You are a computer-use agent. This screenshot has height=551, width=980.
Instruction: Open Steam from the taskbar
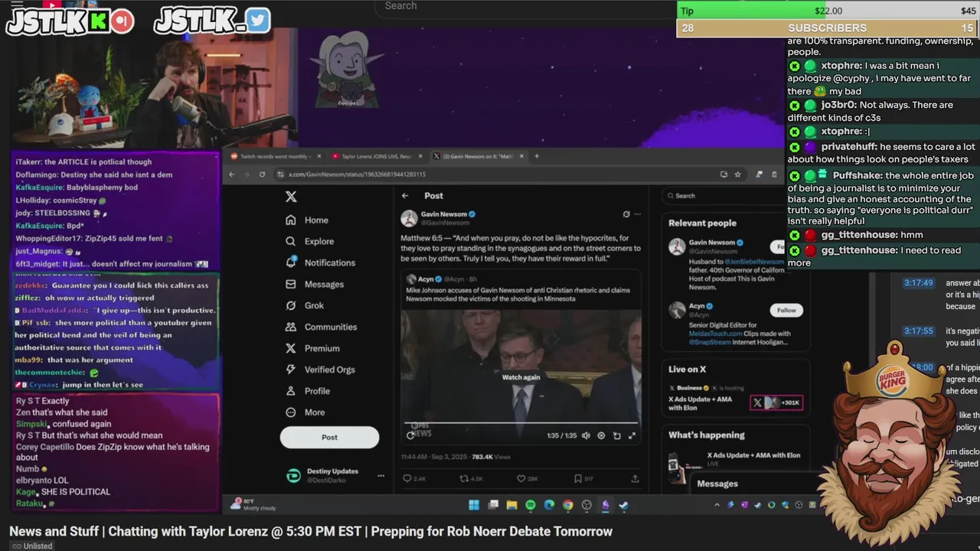coord(624,505)
